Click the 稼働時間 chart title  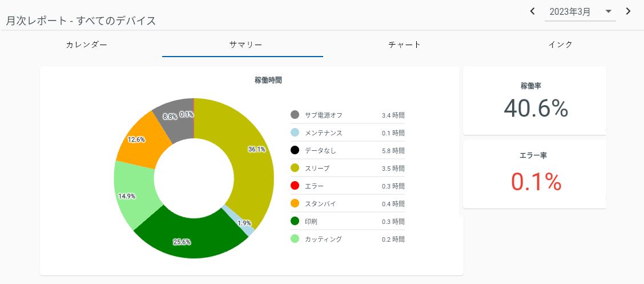[x=268, y=80]
